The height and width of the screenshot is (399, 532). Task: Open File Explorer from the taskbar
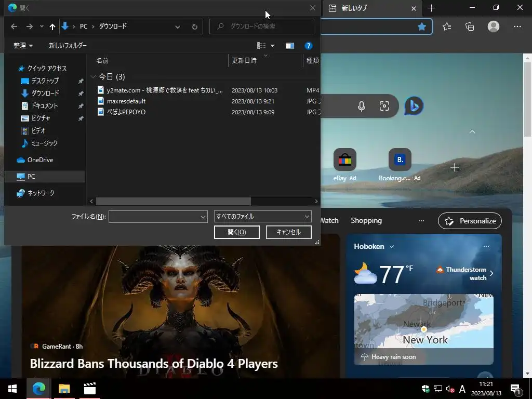coord(64,389)
